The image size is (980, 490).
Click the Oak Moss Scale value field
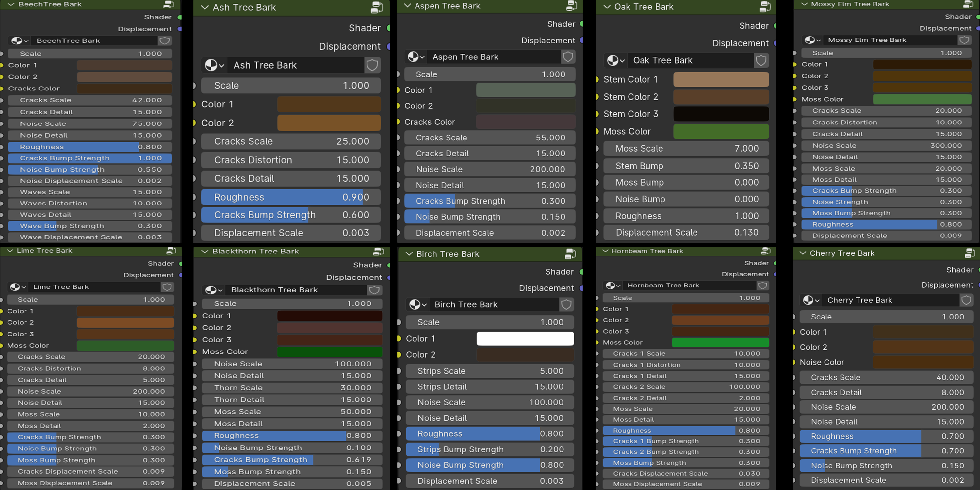(x=686, y=148)
